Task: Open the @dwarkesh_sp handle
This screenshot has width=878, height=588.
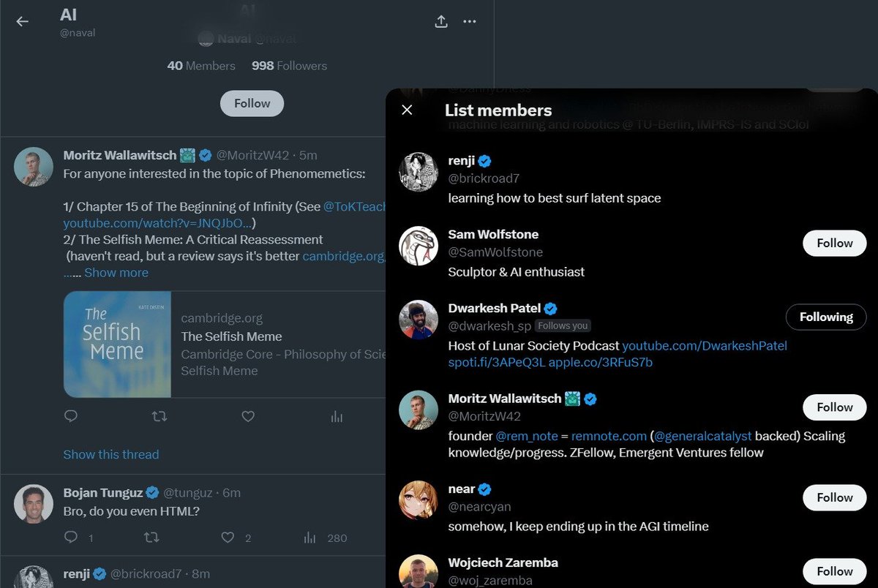Action: pos(489,325)
